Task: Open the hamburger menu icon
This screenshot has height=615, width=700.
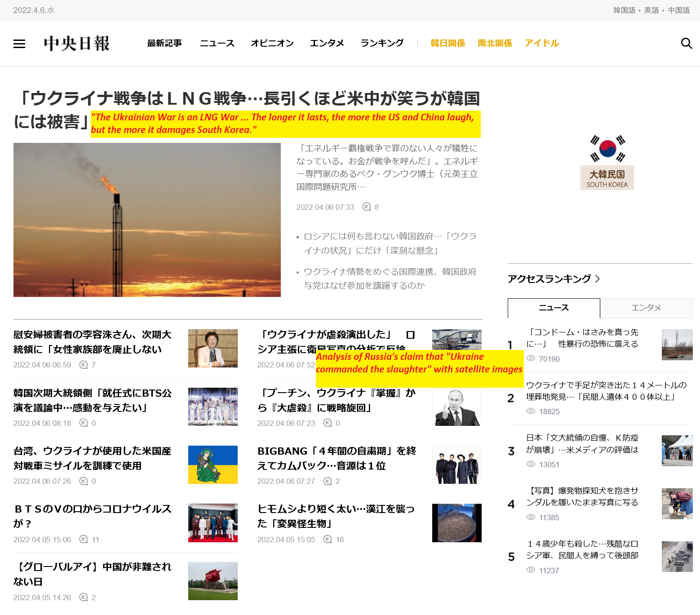Action: (x=19, y=44)
